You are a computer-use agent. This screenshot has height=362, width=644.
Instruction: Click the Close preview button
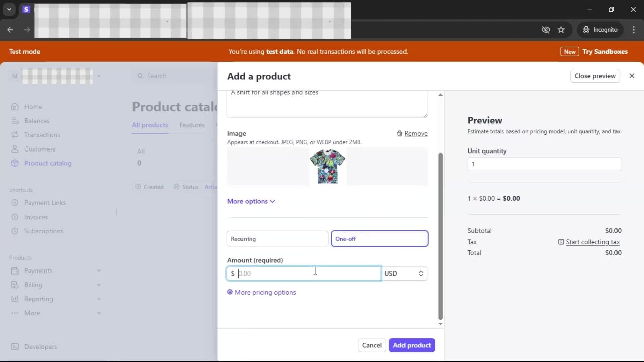(x=595, y=76)
